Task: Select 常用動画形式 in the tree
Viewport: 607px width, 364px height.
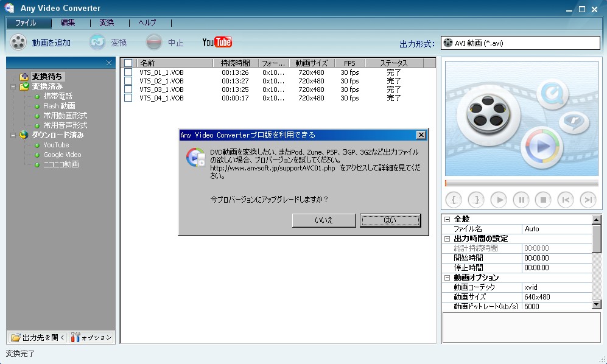Action: 65,116
